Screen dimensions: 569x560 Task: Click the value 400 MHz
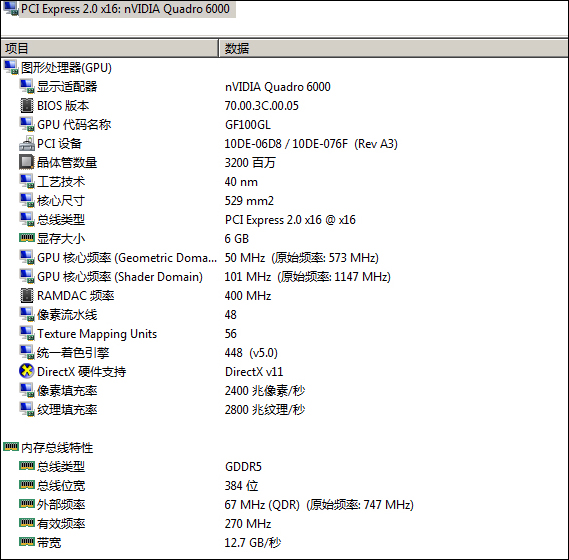(x=248, y=295)
